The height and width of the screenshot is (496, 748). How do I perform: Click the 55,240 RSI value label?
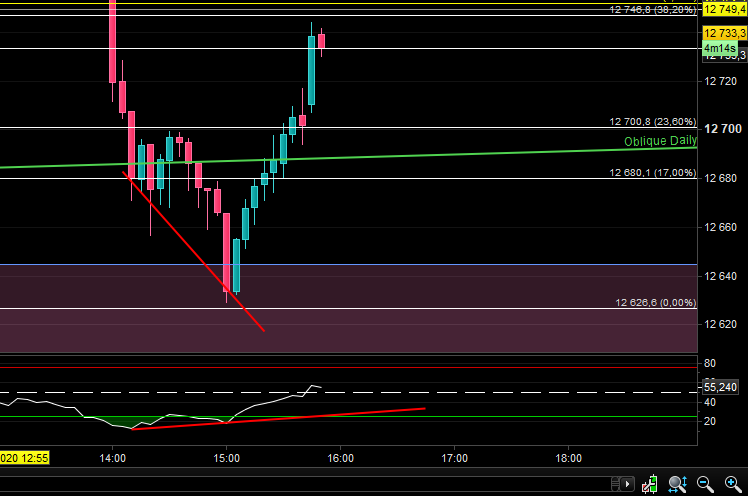pos(720,387)
